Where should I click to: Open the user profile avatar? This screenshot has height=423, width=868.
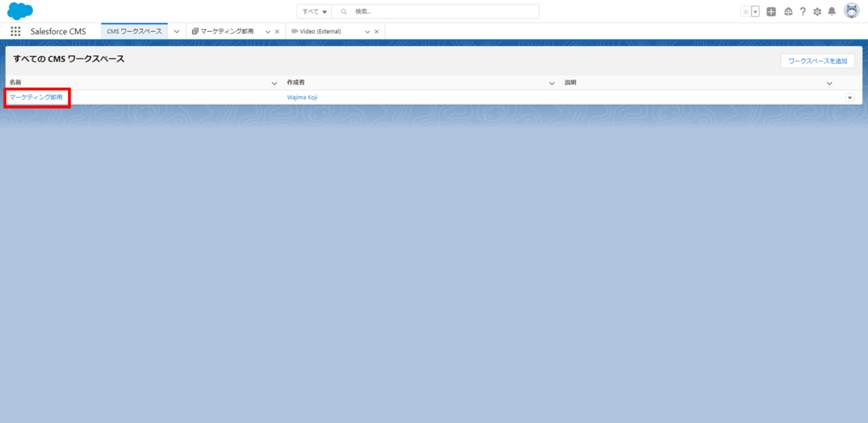coord(851,11)
